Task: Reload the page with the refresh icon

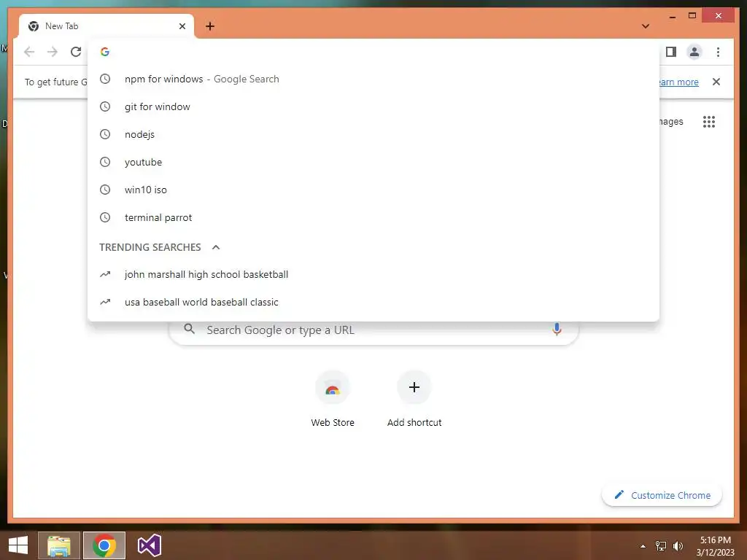Action: click(x=76, y=52)
